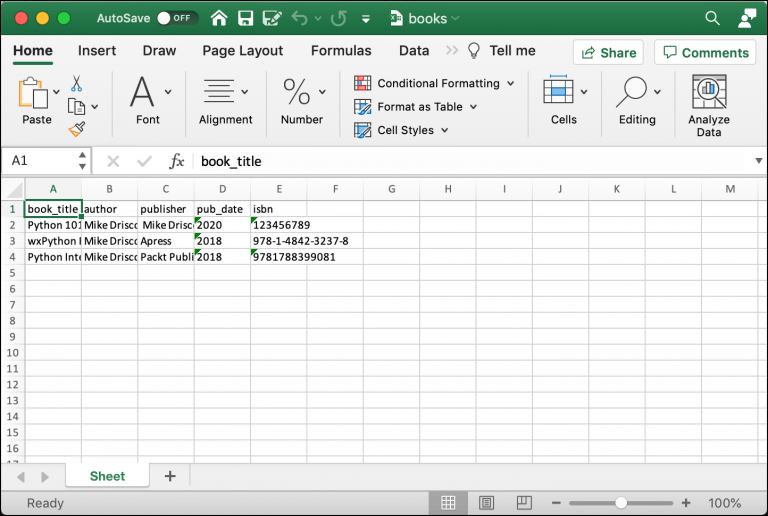Select the pub_date header cell
Viewport: 768px width, 516px height.
pos(222,209)
